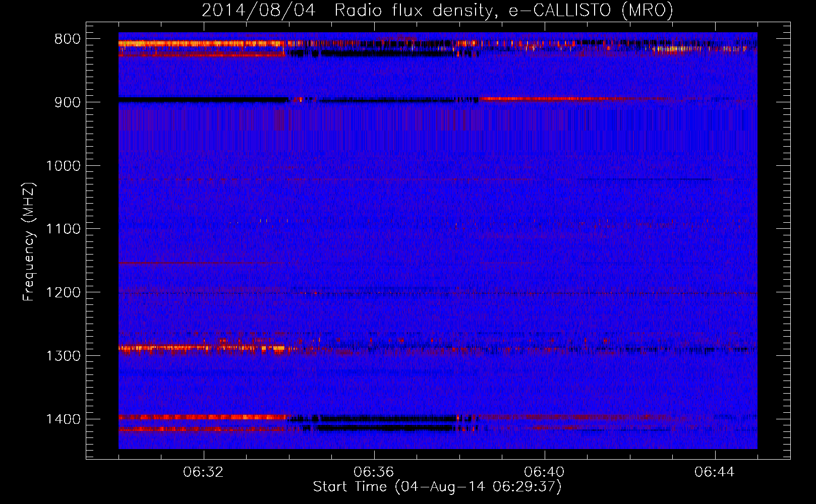Click the black band just below 900 MHz
This screenshot has height=504, width=816.
click(203, 100)
